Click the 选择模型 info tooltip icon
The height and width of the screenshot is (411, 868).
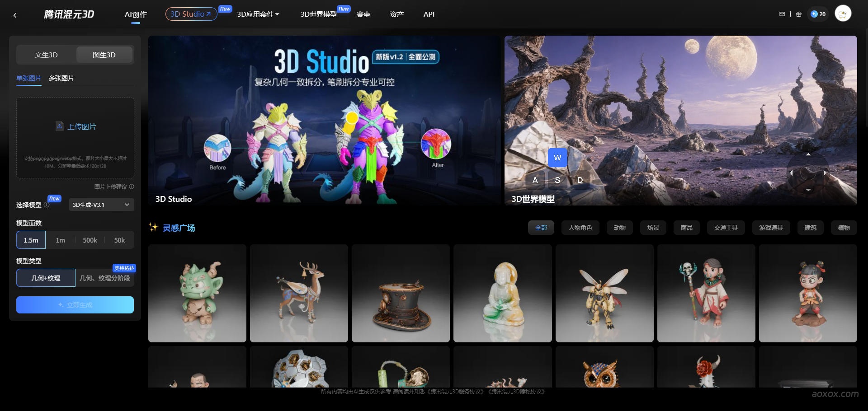(47, 205)
